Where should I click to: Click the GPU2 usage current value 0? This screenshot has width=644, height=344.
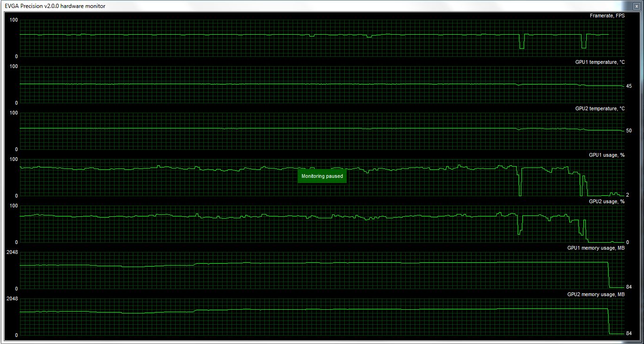pos(628,242)
